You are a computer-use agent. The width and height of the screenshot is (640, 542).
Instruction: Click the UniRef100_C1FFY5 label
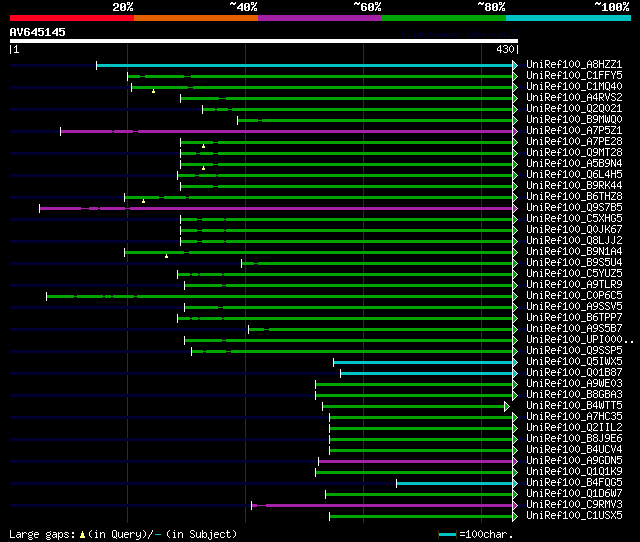coord(574,76)
